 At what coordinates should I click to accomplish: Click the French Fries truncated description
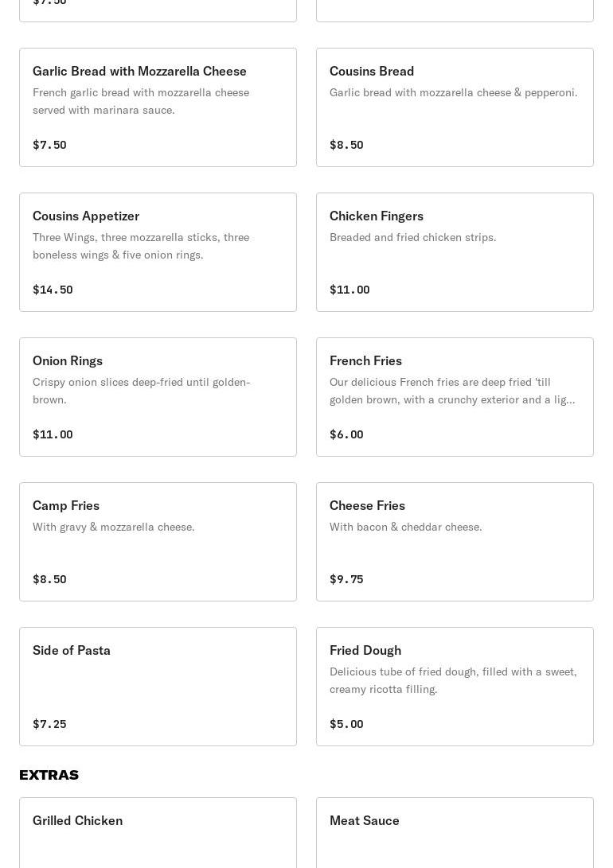coord(452,391)
